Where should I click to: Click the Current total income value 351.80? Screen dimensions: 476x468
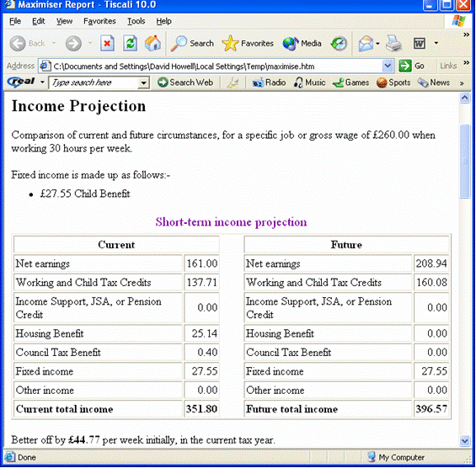(201, 409)
